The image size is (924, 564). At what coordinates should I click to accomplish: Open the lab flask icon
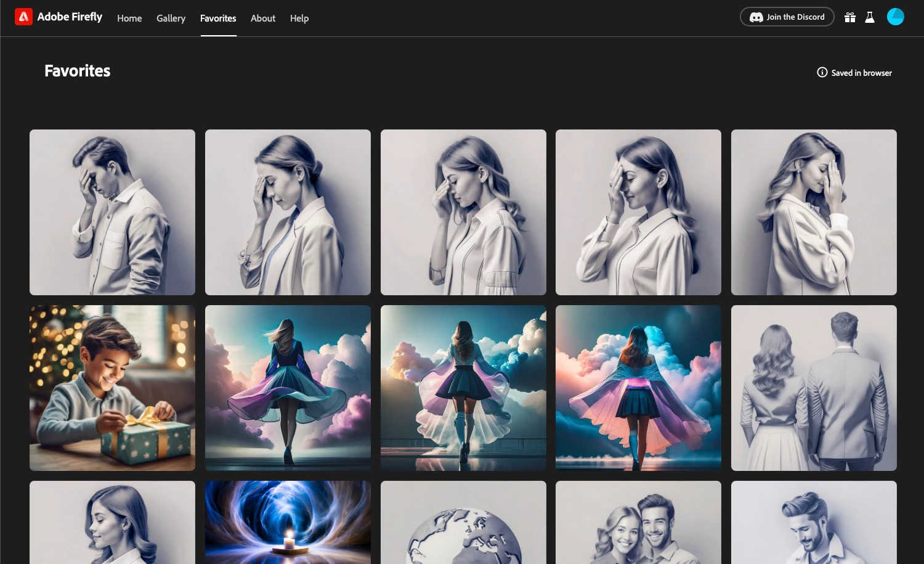pyautogui.click(x=870, y=17)
